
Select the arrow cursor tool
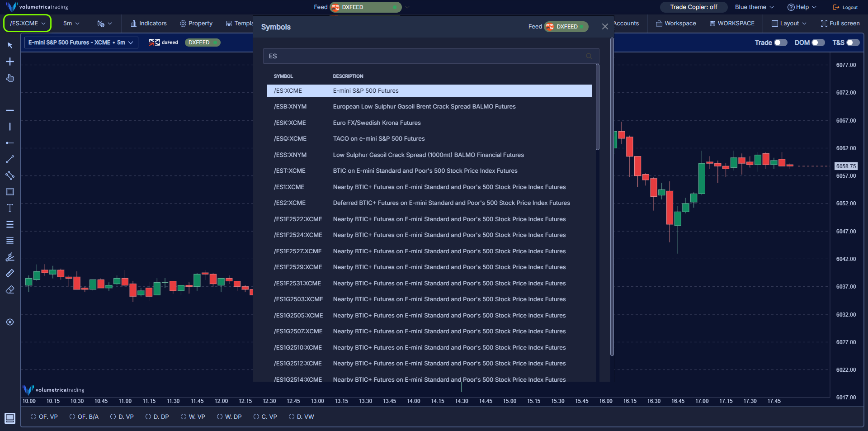pyautogui.click(x=10, y=45)
